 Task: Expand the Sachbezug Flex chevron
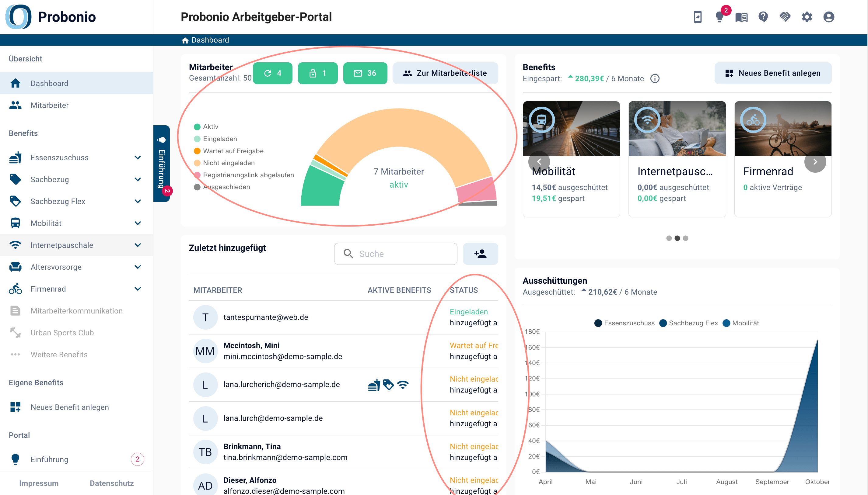point(138,201)
